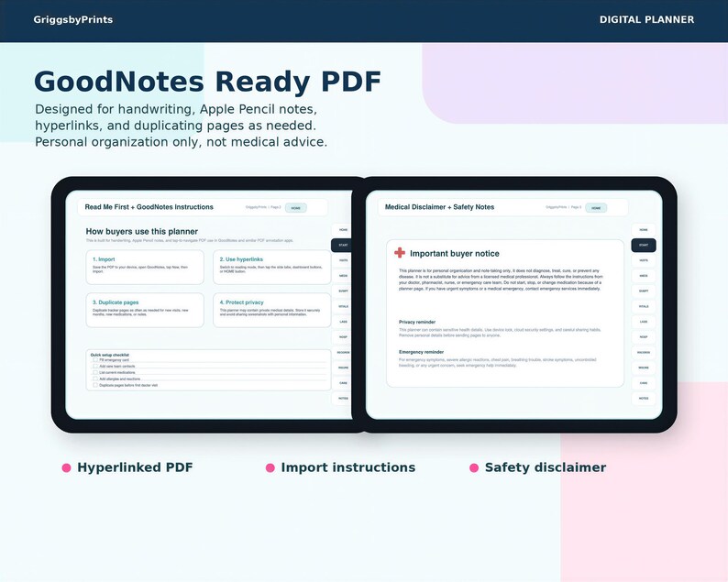
Task: Open INSURE side tab on Read Me First page
Action: coord(343,368)
